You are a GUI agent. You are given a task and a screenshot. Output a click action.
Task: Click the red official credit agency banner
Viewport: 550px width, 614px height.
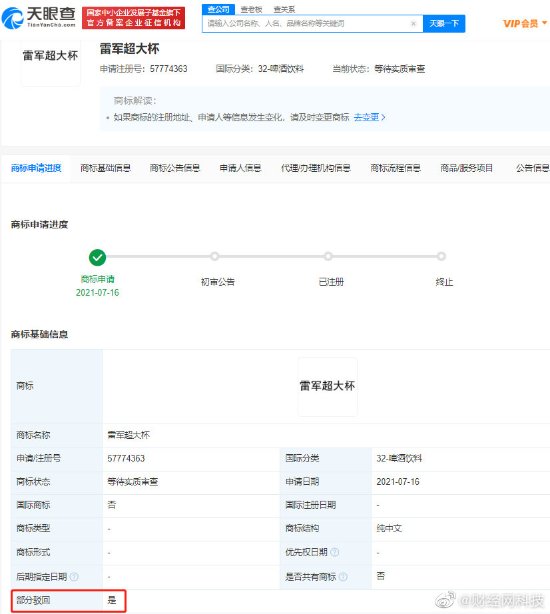pos(133,18)
